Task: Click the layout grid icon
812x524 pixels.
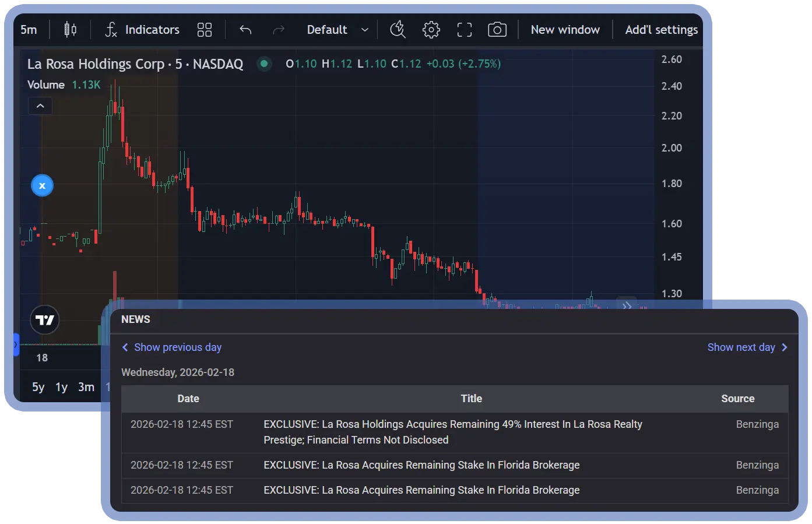Action: tap(205, 30)
